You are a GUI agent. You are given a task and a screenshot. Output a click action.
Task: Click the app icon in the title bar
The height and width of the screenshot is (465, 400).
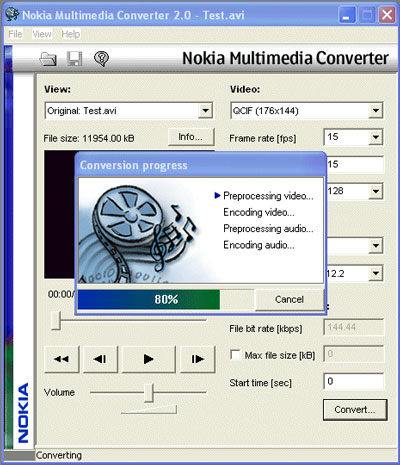[13, 15]
